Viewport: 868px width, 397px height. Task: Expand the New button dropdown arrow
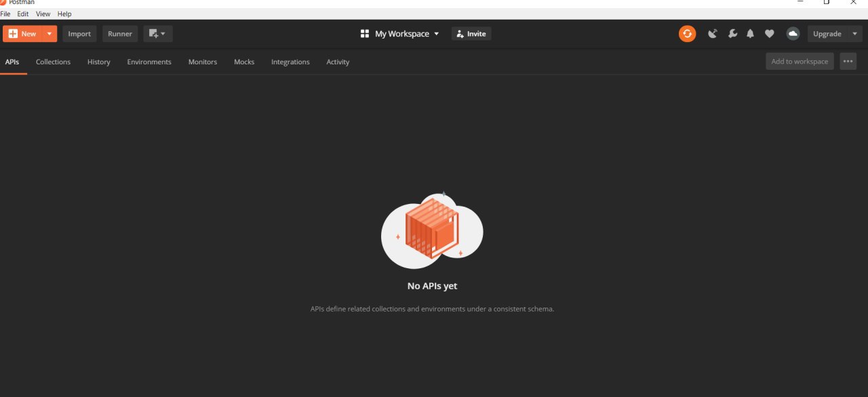[49, 34]
